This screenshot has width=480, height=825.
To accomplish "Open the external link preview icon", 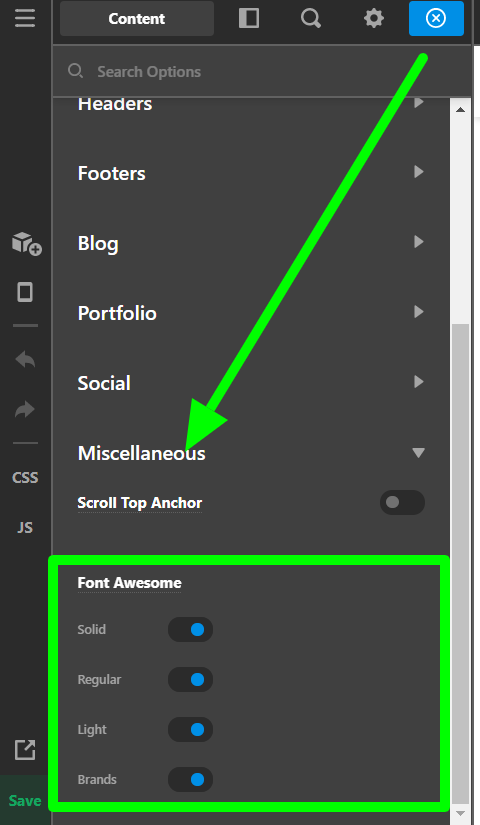I will point(25,750).
